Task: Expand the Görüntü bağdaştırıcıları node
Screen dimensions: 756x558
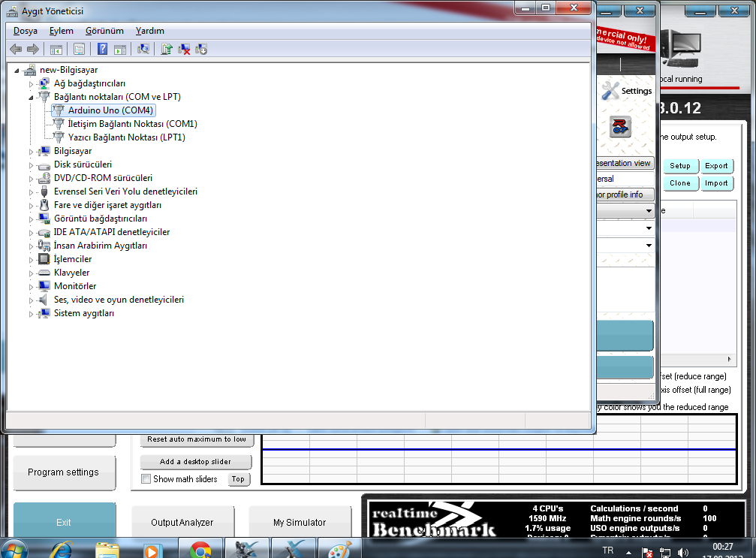Action: point(31,219)
